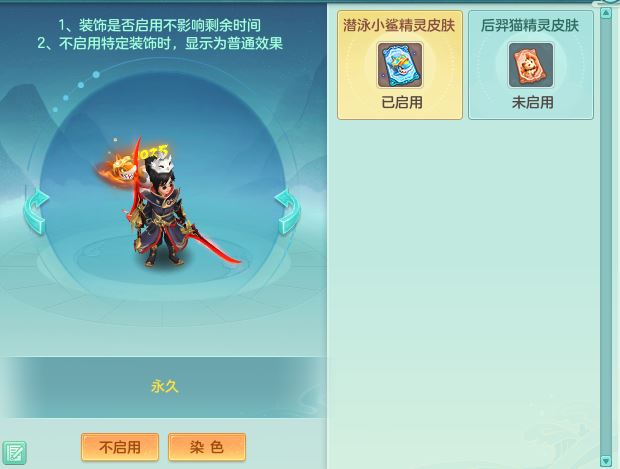Click the largest dot on the arc indicator
Viewport: 620px width, 469px height.
(x=96, y=74)
